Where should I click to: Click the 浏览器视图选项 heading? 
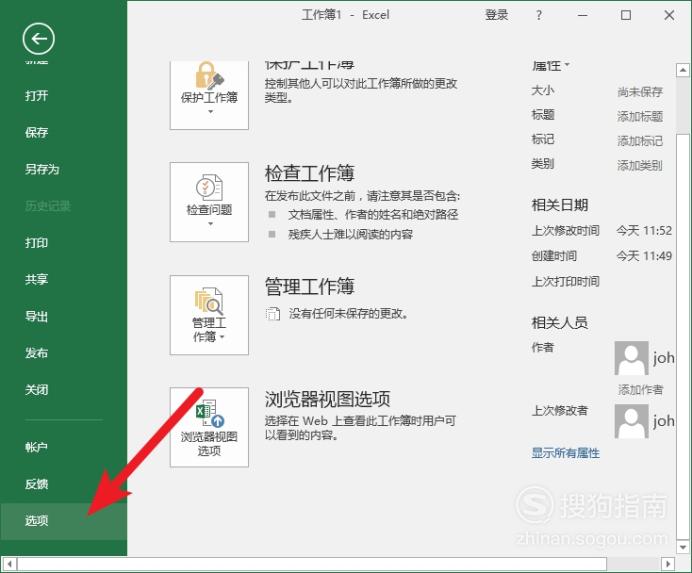point(327,399)
